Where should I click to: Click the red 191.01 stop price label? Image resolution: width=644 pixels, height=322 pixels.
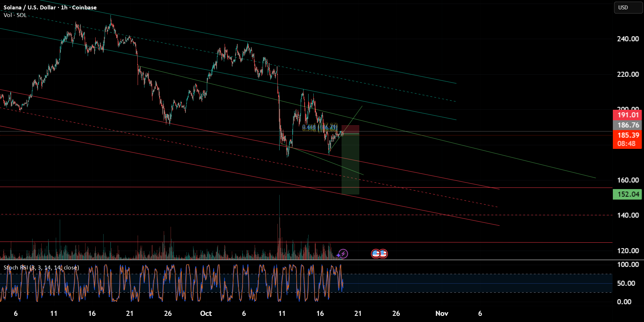pos(628,115)
